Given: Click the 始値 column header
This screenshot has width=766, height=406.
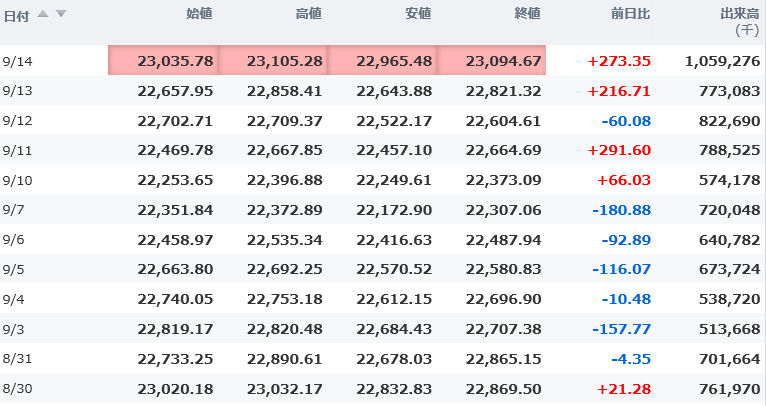Looking at the screenshot, I should pos(199,13).
